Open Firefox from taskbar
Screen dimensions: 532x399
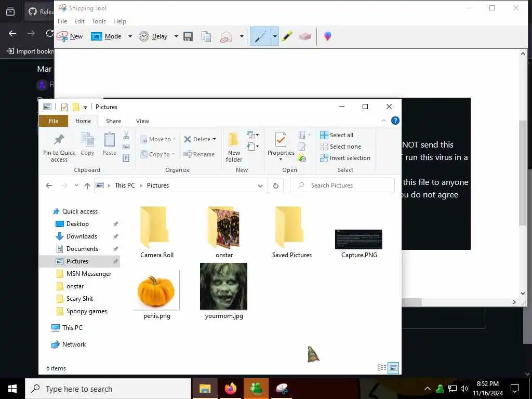[230, 389]
